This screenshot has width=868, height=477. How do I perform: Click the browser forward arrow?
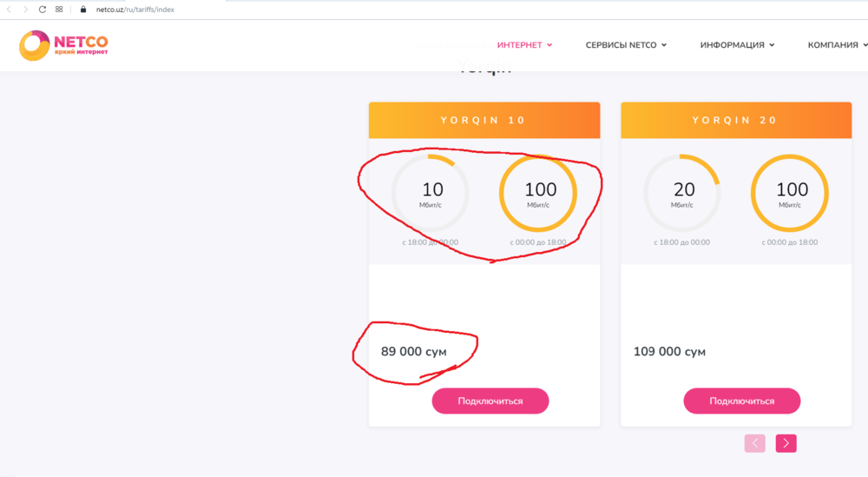[24, 9]
